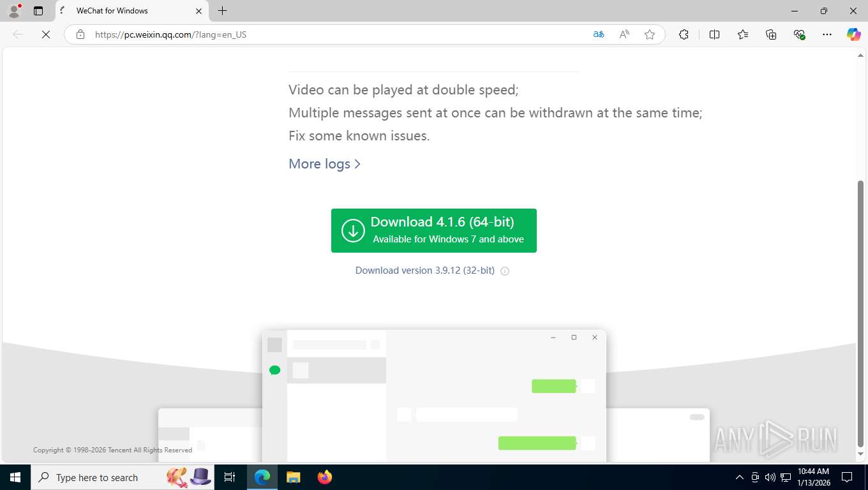Show hidden system tray icons

(740, 477)
